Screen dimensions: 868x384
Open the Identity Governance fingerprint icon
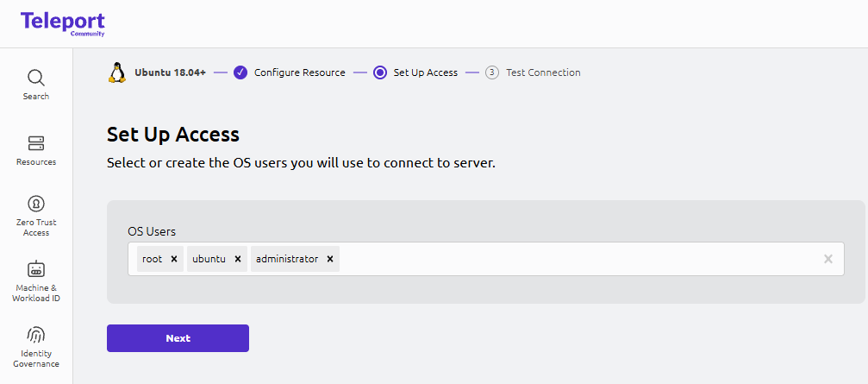tap(36, 335)
